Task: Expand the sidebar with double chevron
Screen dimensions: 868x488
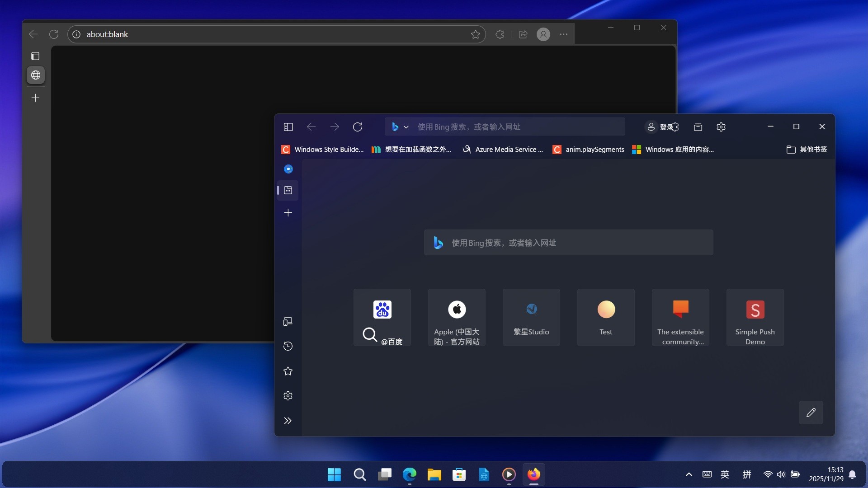Action: pyautogui.click(x=288, y=421)
